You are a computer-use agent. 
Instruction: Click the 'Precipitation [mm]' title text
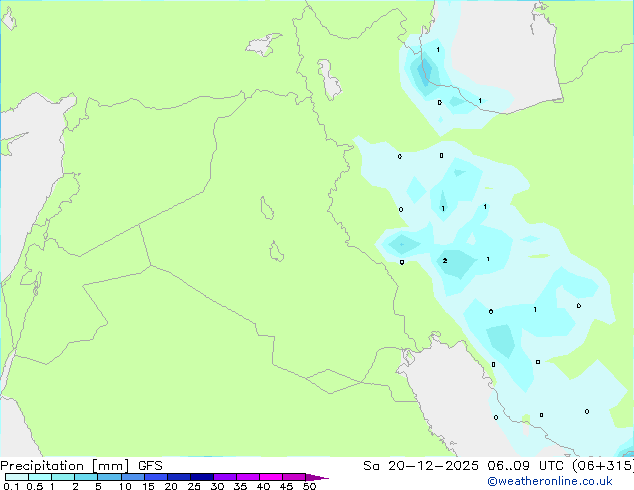click(65, 466)
